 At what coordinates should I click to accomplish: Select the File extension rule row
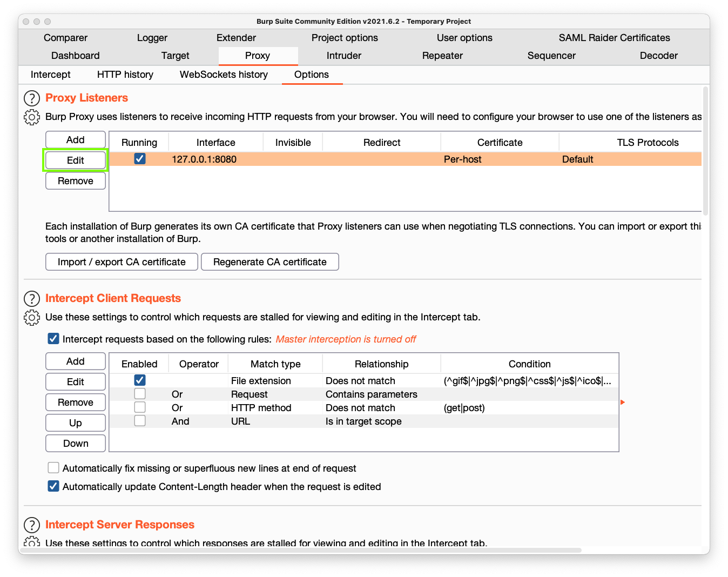(x=364, y=381)
